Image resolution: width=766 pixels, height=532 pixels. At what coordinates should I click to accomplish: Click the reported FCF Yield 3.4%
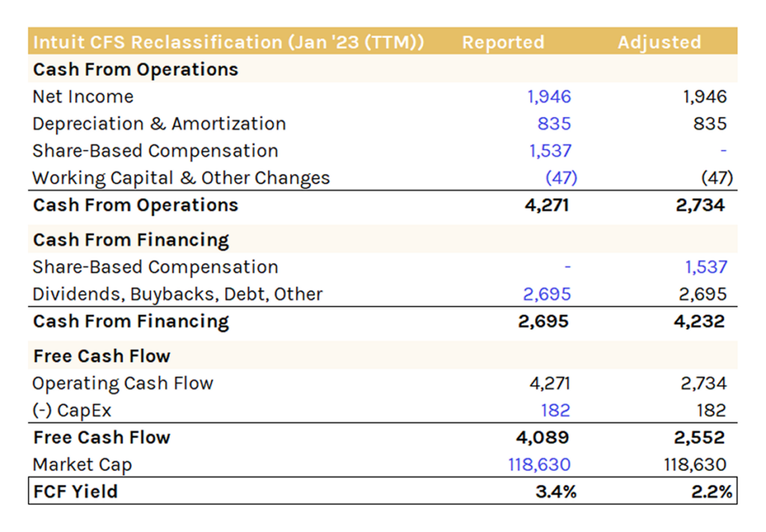(556, 492)
